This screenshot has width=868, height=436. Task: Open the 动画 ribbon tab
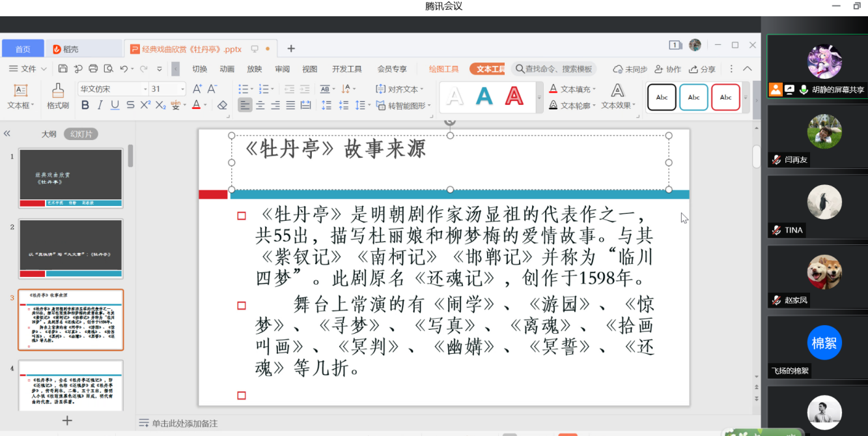[227, 69]
